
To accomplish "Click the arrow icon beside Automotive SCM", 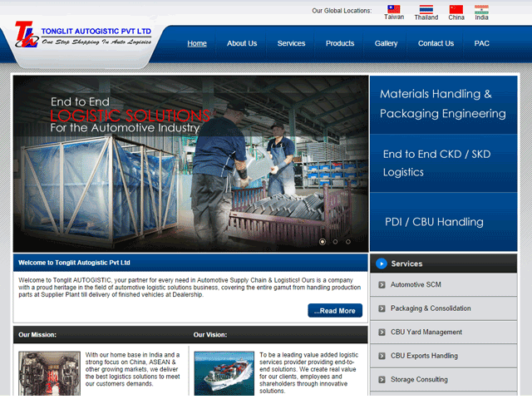I will 382,285.
